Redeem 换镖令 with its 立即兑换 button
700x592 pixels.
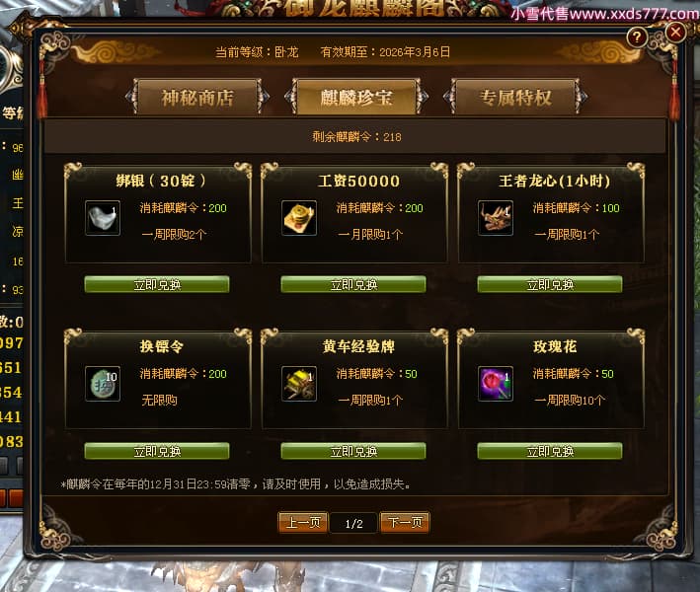pos(157,451)
